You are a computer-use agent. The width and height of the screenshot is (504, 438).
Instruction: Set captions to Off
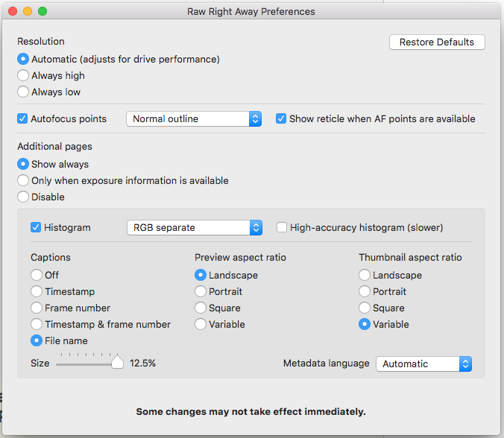point(37,275)
